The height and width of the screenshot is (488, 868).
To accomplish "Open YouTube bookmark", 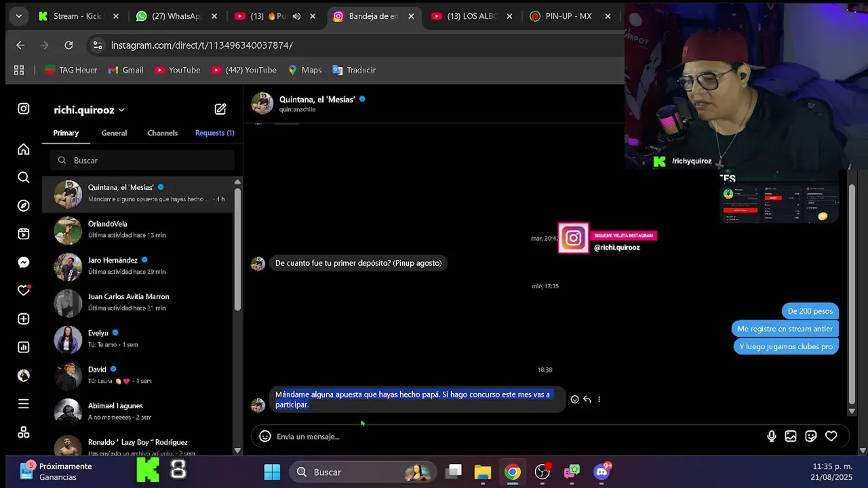I will point(178,70).
